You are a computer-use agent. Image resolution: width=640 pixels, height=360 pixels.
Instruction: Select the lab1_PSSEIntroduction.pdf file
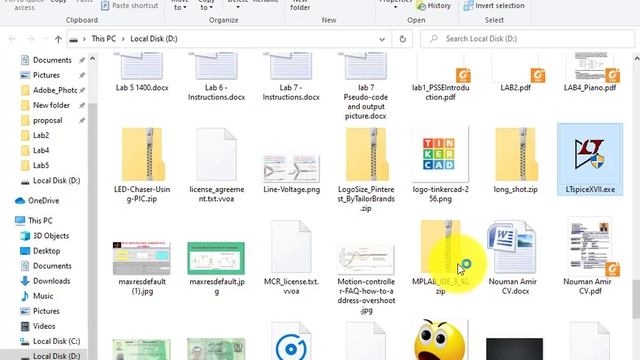click(x=440, y=77)
